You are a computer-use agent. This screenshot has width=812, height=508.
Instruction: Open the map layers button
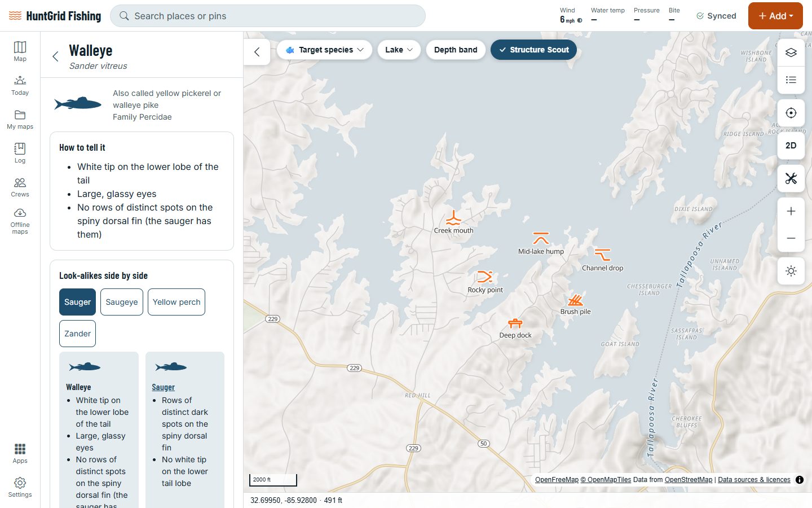[791, 52]
